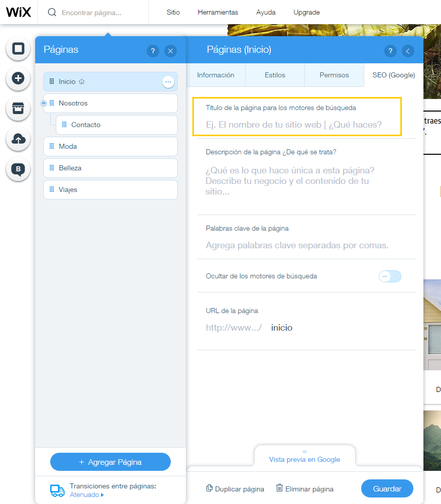Open the Blog panel icon

[x=18, y=169]
